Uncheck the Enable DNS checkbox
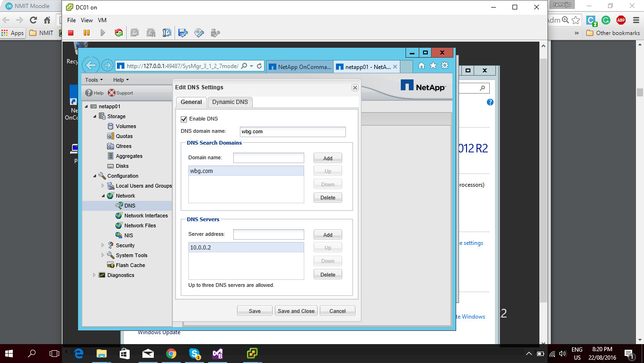The image size is (644, 363). click(x=184, y=119)
